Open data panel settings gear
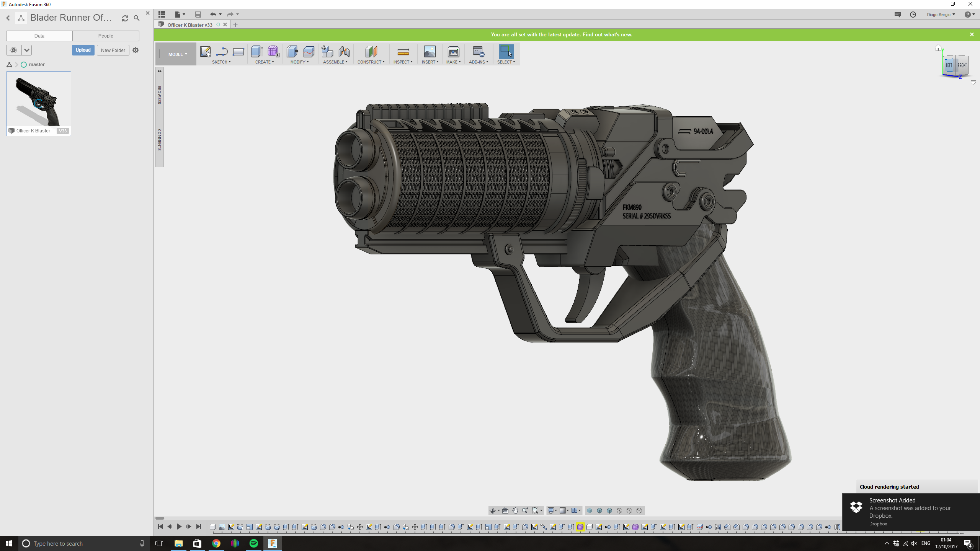The image size is (980, 551). tap(136, 50)
